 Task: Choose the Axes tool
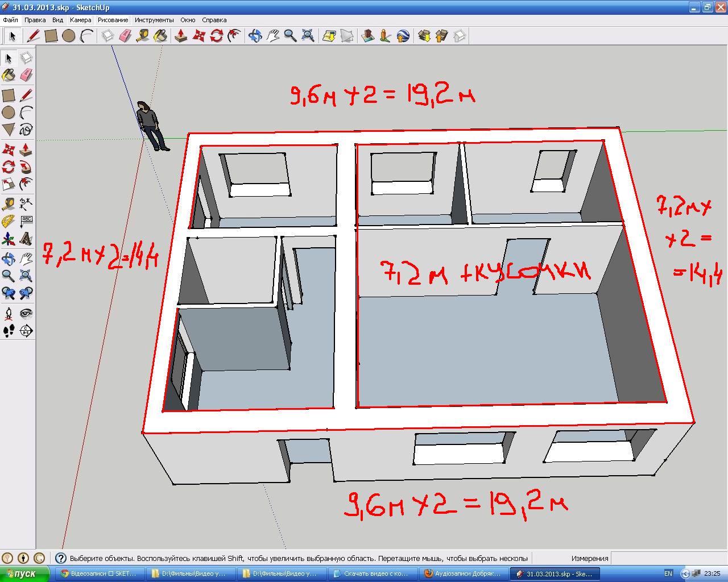click(x=9, y=239)
